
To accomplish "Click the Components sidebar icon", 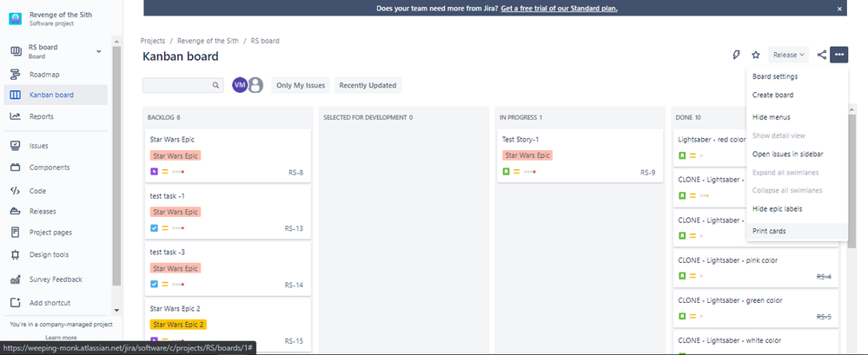I will (16, 168).
